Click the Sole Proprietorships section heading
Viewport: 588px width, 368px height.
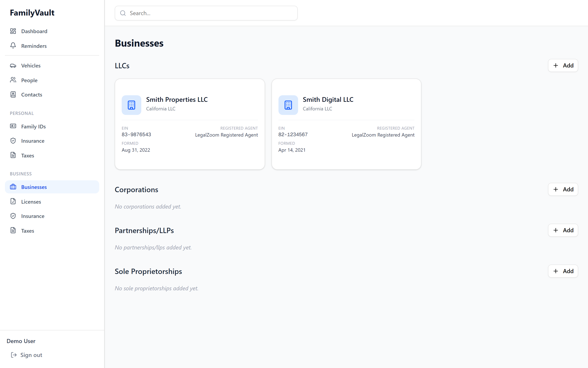tap(148, 271)
